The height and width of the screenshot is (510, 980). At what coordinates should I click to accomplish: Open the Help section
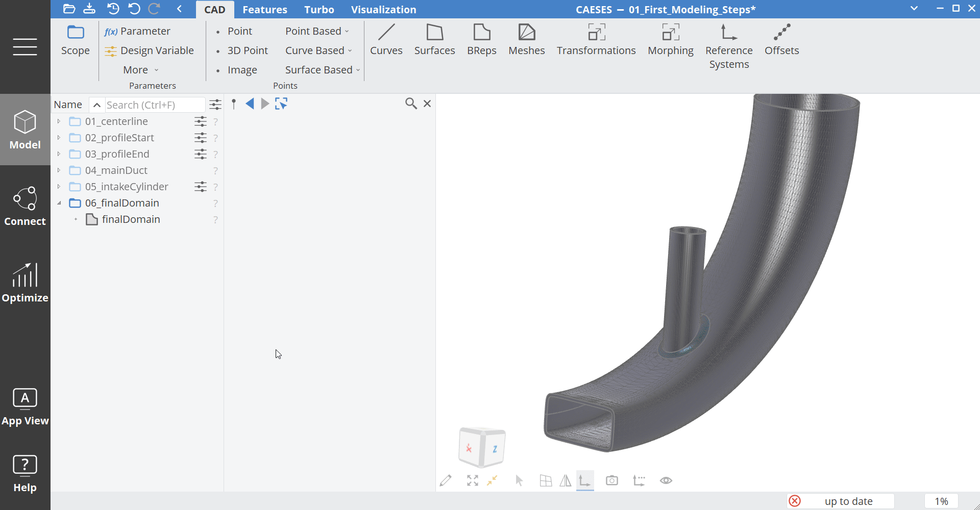point(25,473)
